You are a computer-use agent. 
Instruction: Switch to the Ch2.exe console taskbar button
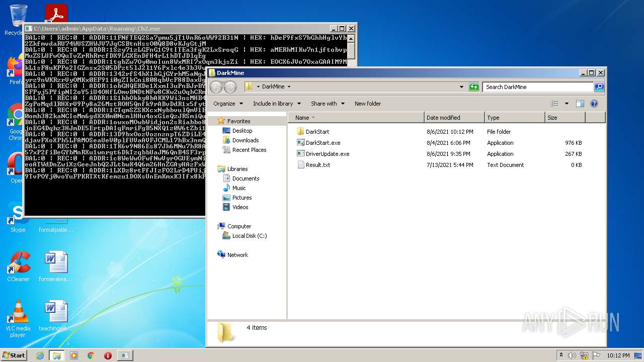tap(125, 355)
